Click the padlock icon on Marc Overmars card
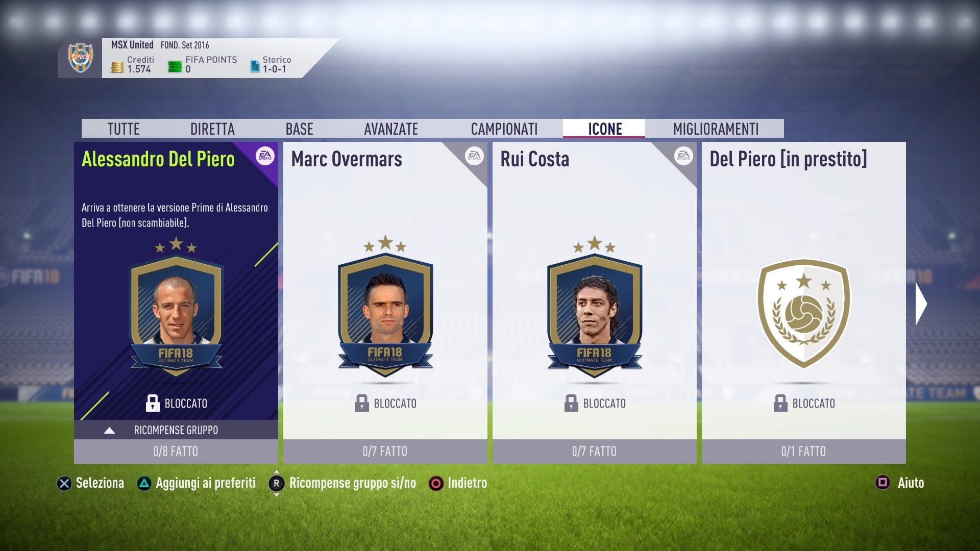The image size is (980, 551). point(362,403)
